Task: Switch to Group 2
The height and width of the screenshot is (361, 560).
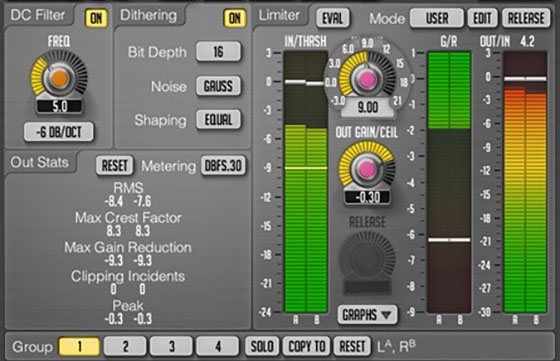Action: (x=125, y=346)
